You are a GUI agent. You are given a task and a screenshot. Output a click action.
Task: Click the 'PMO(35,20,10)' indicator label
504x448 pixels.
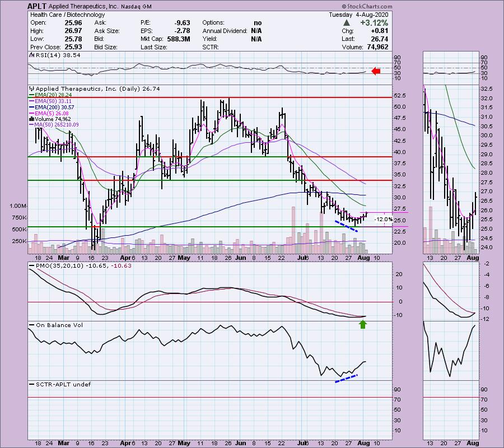tap(59, 266)
